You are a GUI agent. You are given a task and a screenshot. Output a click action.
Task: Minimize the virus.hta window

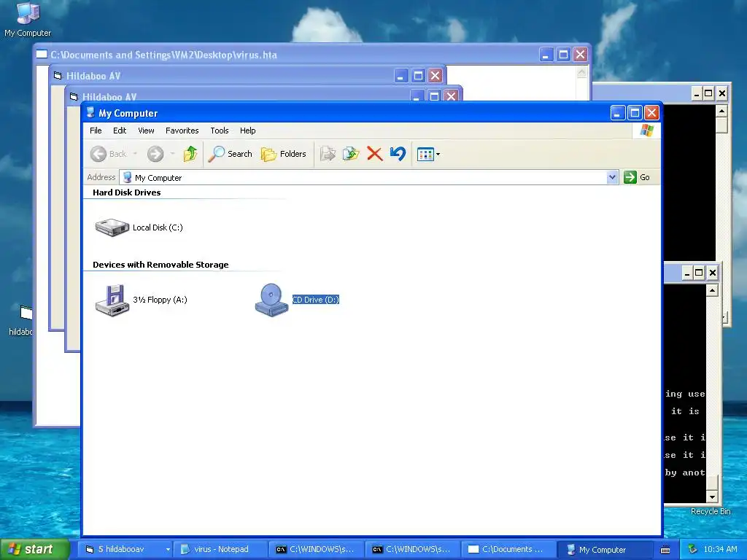pos(546,55)
